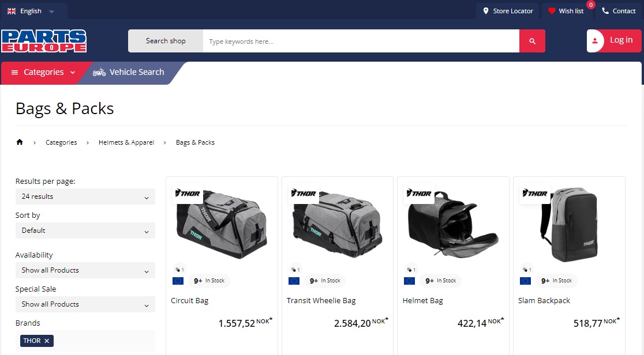Screen dimensions: 644x355
Task: Open the Store Locator link
Action: click(x=508, y=11)
